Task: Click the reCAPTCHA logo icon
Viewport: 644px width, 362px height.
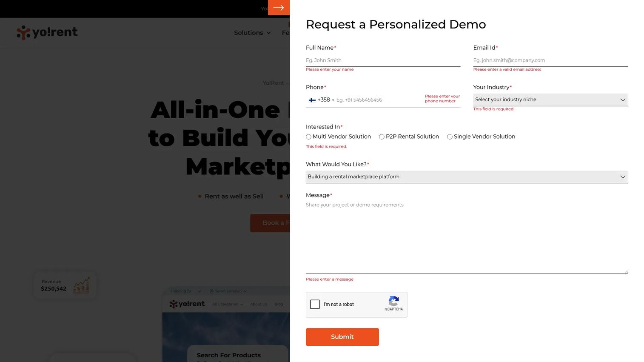Action: coord(394,301)
